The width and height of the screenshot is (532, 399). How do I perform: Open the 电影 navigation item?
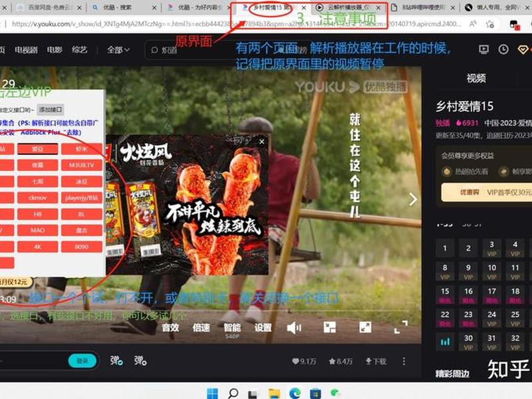(x=55, y=50)
